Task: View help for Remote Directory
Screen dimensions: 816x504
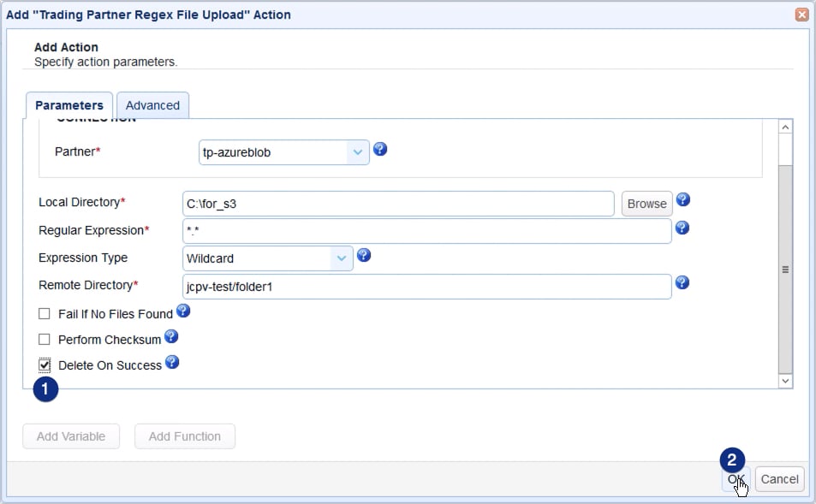Action: (682, 282)
